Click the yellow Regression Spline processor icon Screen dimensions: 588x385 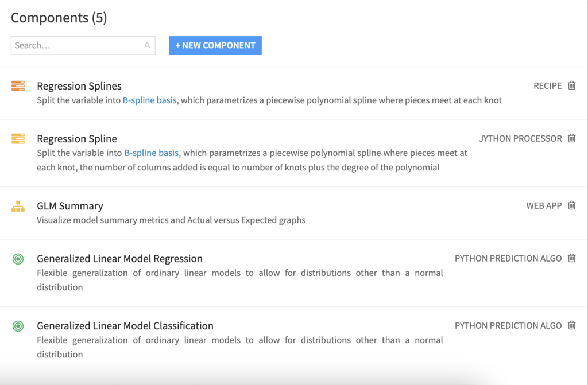point(18,138)
